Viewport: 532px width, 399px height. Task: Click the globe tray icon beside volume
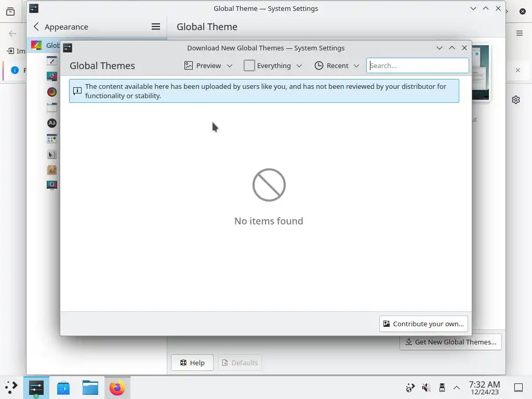click(x=410, y=388)
